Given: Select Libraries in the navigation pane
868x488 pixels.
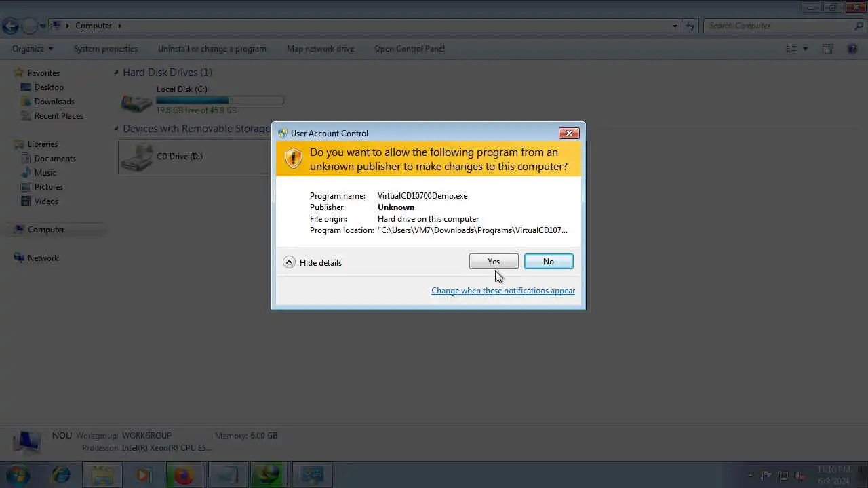Looking at the screenshot, I should click(43, 144).
